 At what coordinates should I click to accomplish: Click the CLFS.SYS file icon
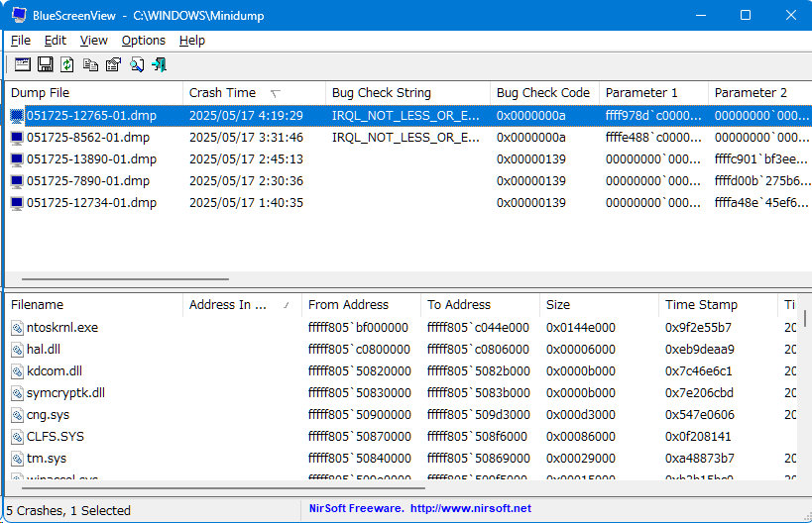point(18,437)
